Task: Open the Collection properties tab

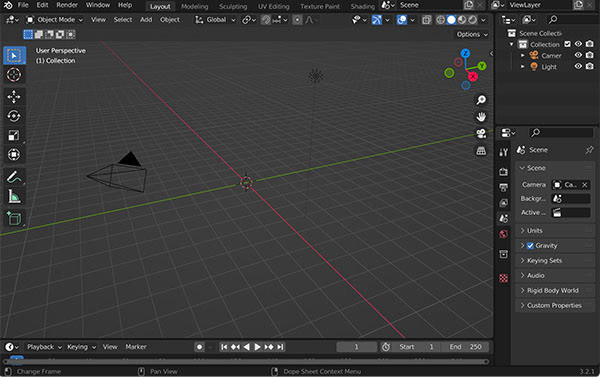Action: click(x=504, y=254)
